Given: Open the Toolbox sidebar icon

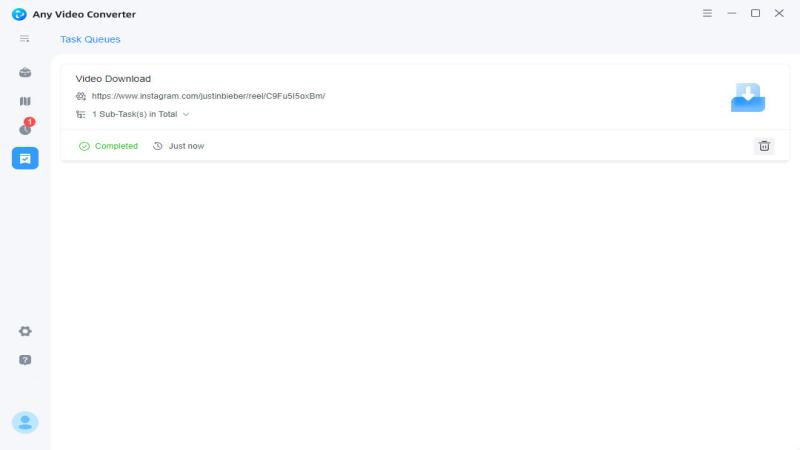Looking at the screenshot, I should [x=25, y=72].
